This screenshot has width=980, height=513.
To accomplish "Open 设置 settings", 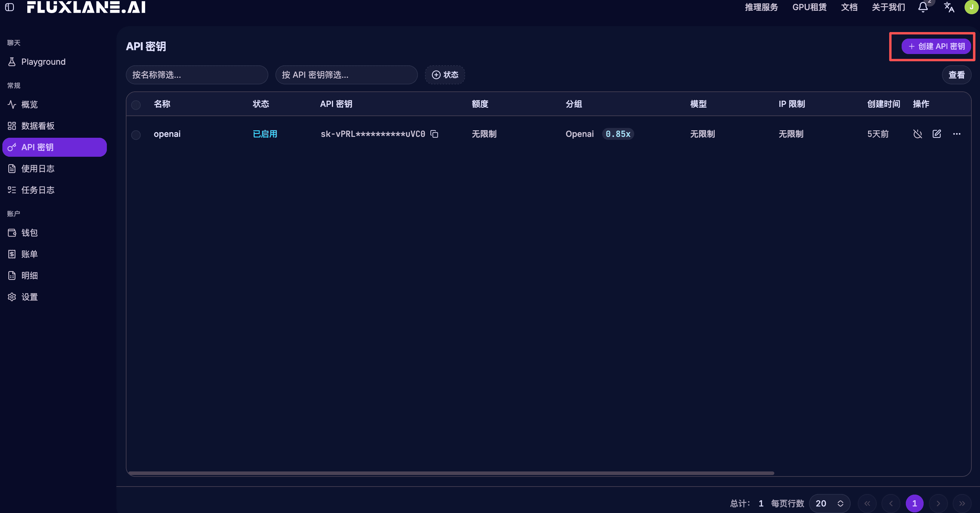I will (x=54, y=297).
